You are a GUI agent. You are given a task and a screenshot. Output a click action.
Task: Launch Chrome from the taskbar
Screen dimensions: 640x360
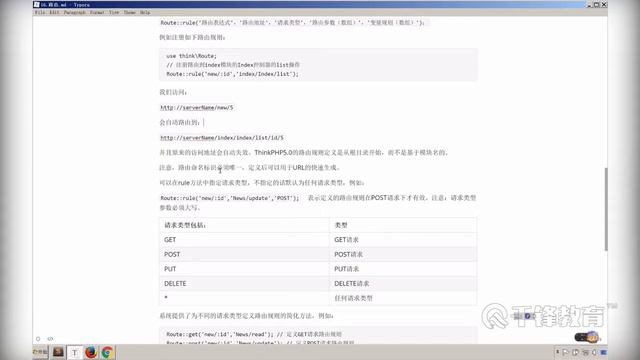click(107, 352)
